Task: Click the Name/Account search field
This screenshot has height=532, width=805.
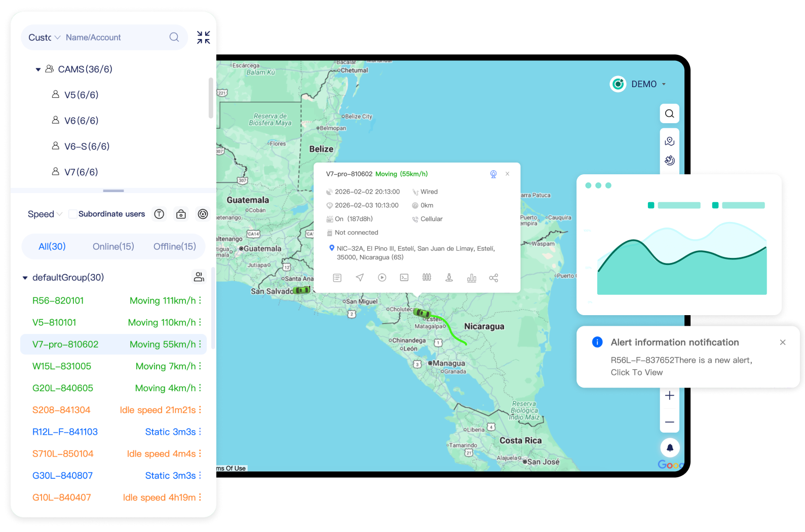Action: (x=114, y=37)
